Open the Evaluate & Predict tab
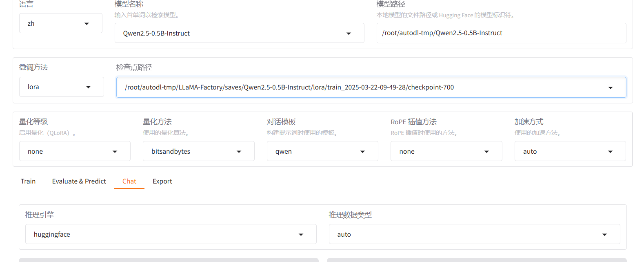Screen dimensions: 644x262 coord(79,181)
